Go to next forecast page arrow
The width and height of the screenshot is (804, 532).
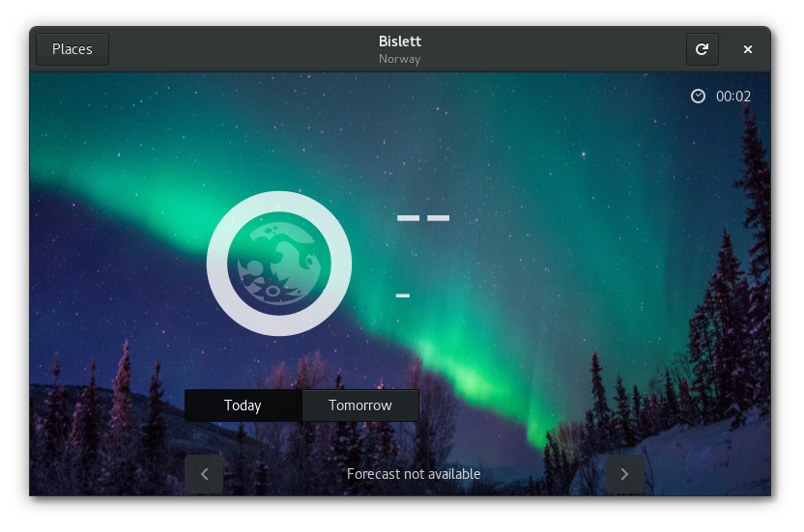624,474
